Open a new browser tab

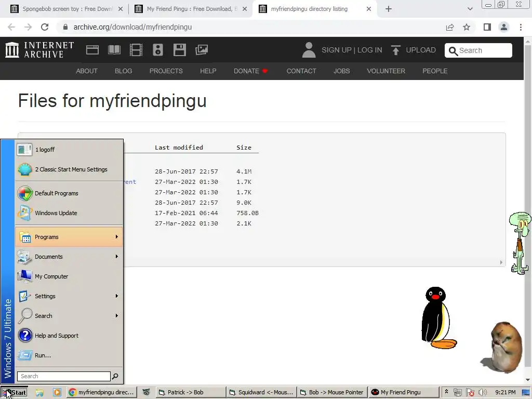point(389,9)
